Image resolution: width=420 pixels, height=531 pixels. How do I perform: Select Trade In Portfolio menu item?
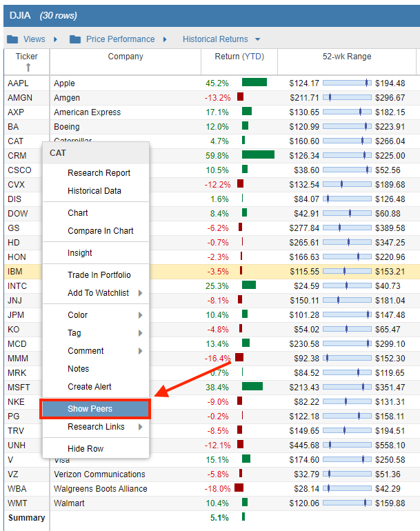96,274
